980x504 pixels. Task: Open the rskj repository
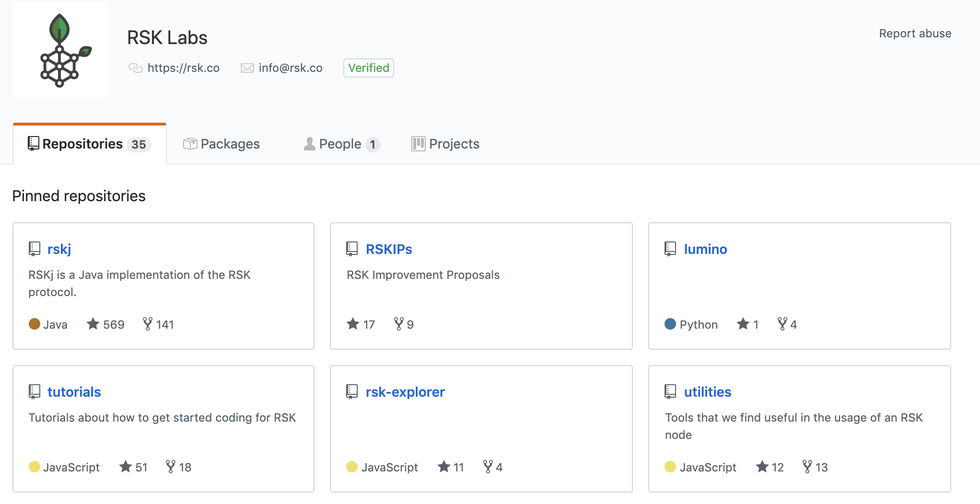pos(59,249)
